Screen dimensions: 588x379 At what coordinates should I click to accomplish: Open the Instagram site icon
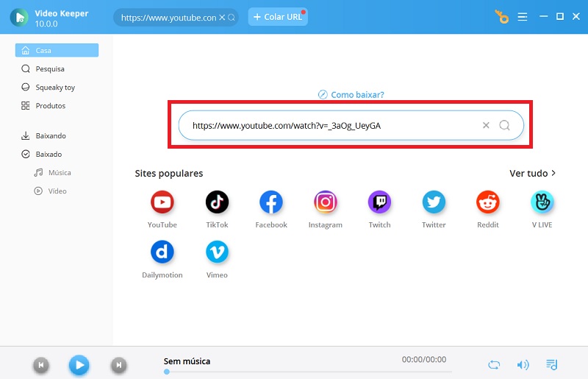[x=325, y=202]
